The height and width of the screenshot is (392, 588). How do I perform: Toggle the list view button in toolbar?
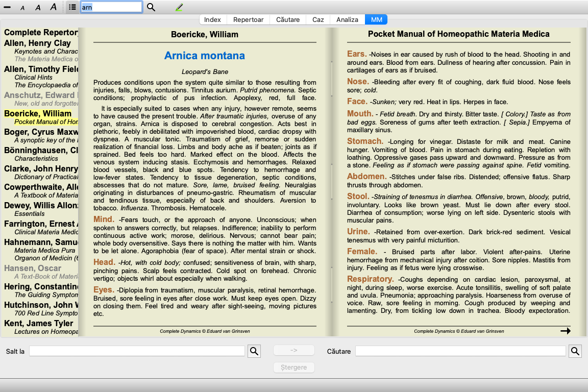72,7
